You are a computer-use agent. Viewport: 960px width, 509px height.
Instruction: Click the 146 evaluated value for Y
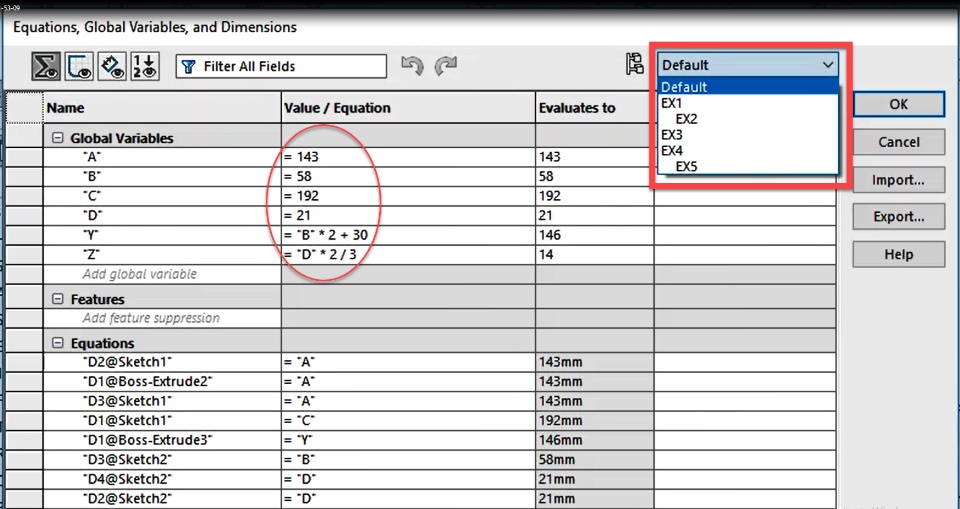click(594, 235)
